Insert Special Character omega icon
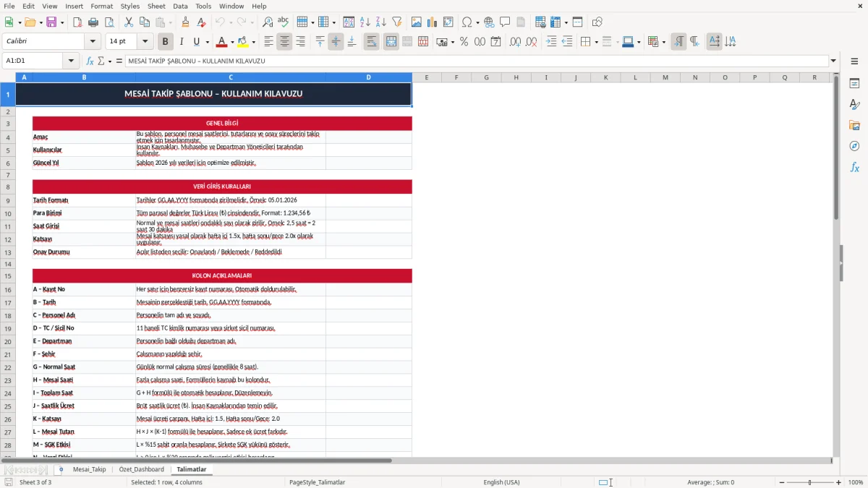 (467, 22)
